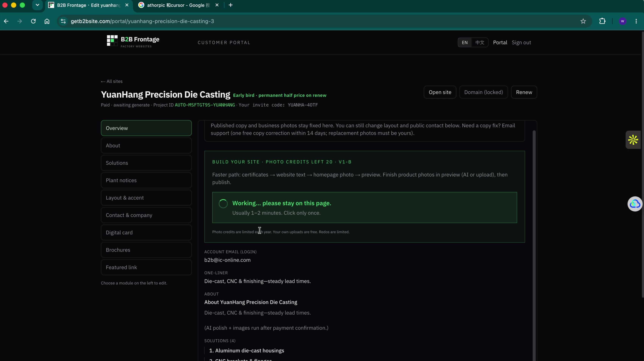
Task: Open the browser home page icon
Action: click(x=47, y=21)
